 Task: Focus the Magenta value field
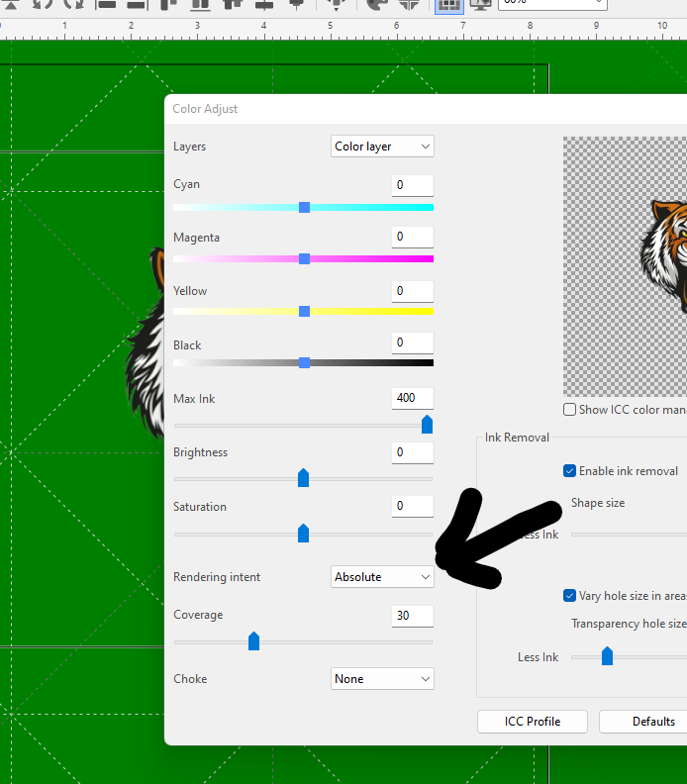(413, 237)
